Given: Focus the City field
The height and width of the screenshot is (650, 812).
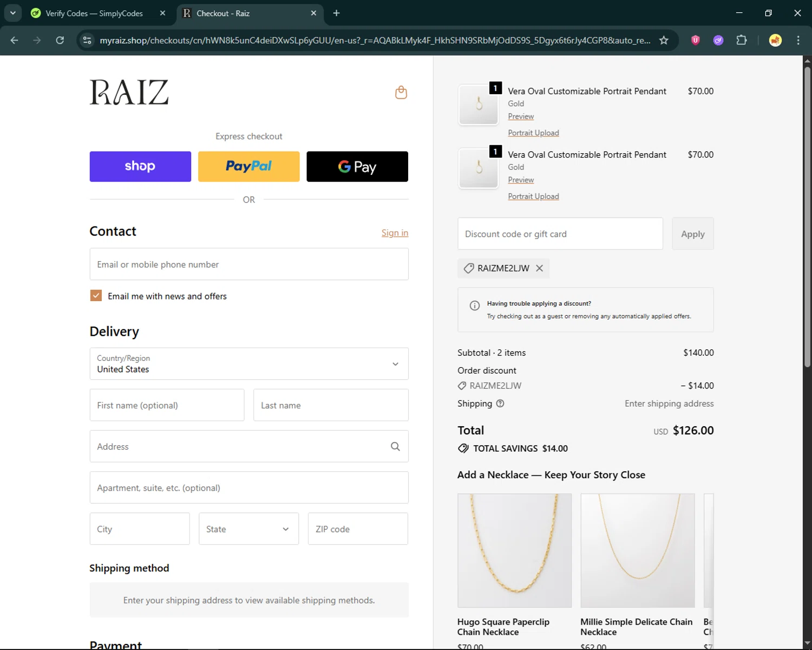Looking at the screenshot, I should tap(140, 529).
